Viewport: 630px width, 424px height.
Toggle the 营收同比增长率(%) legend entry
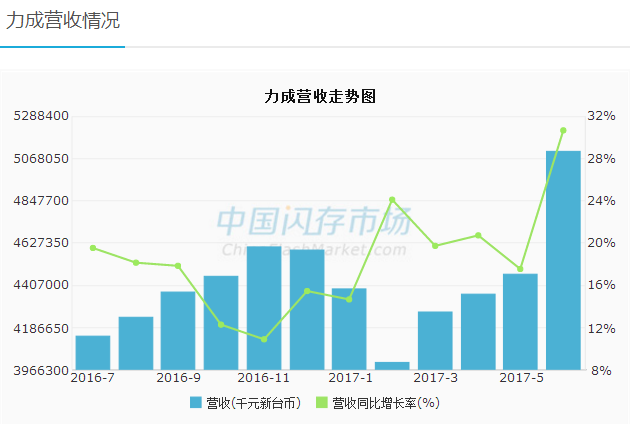tap(378, 403)
